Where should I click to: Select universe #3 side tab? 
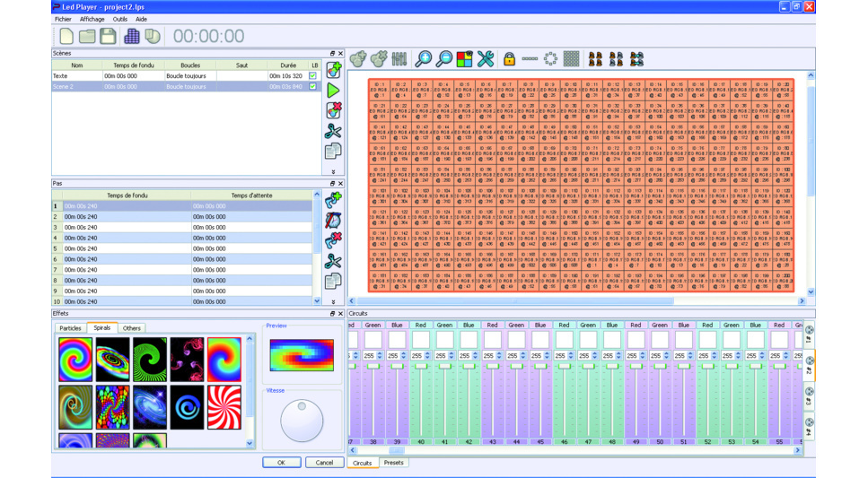click(809, 395)
